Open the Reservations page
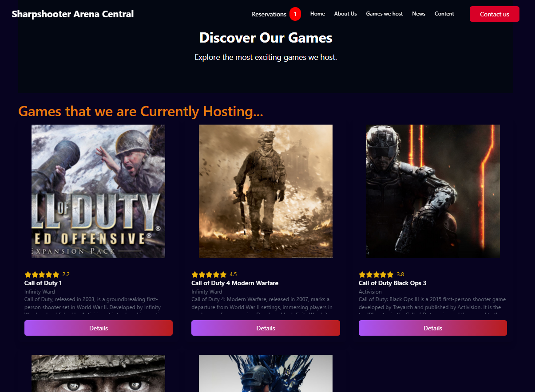535x392 pixels. pos(269,14)
